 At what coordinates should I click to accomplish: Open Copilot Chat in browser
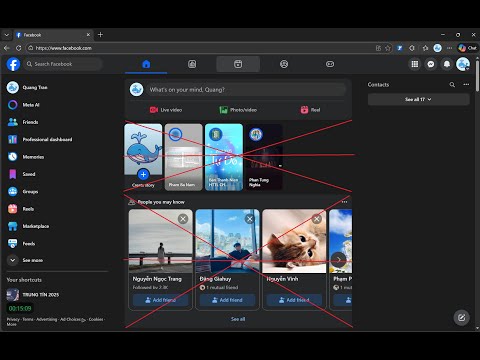(x=467, y=48)
